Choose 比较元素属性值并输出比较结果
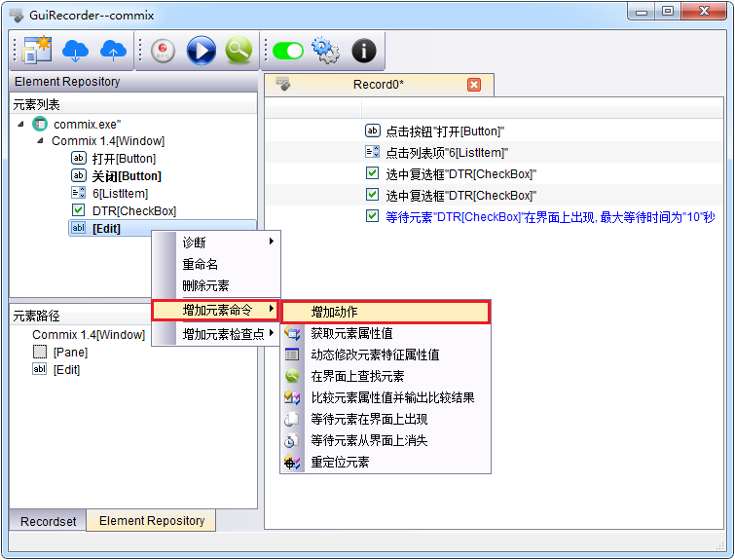Screen dimensions: 735x560 [386, 398]
